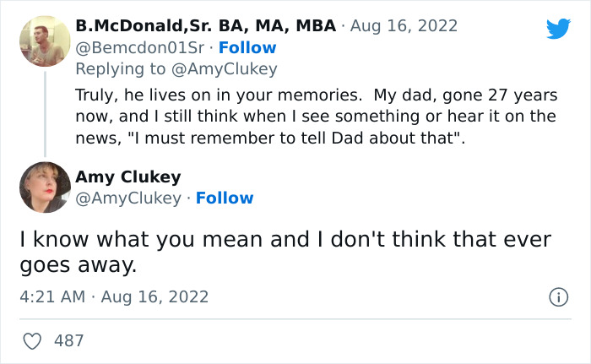Open the tweet info circle icon
Image resolution: width=591 pixels, height=364 pixels.
coord(557,297)
